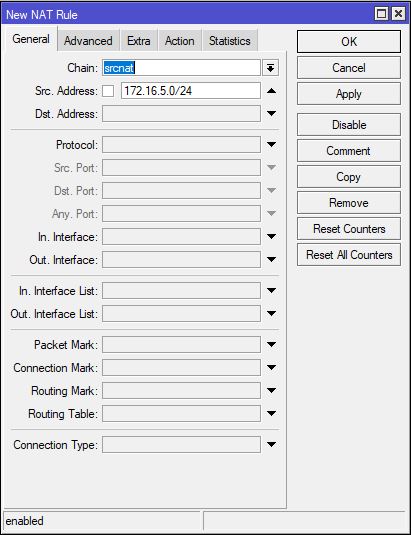This screenshot has width=411, height=535.
Task: Go to the Statistics tab
Action: coord(230,41)
